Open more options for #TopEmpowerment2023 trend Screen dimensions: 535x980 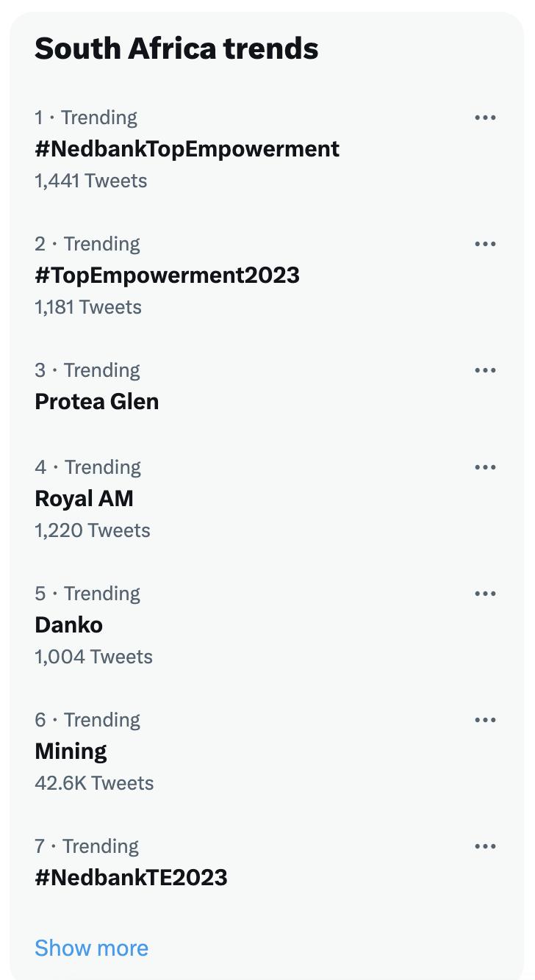coord(485,244)
